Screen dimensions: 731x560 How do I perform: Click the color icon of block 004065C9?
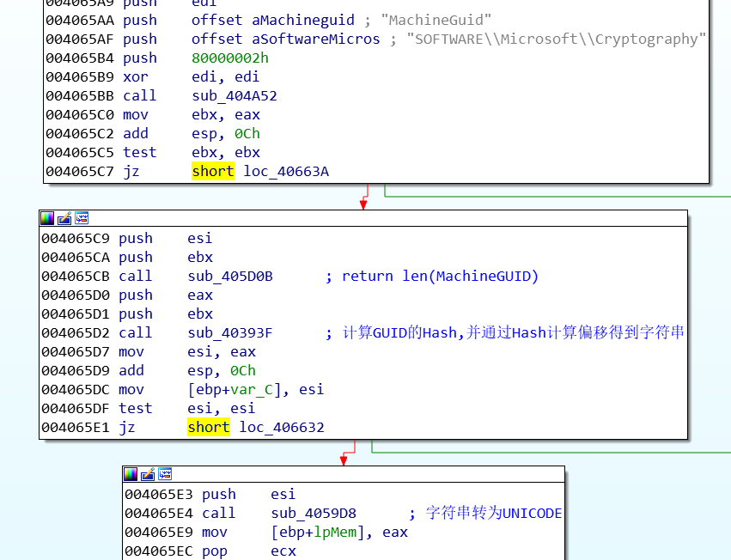tap(47, 218)
